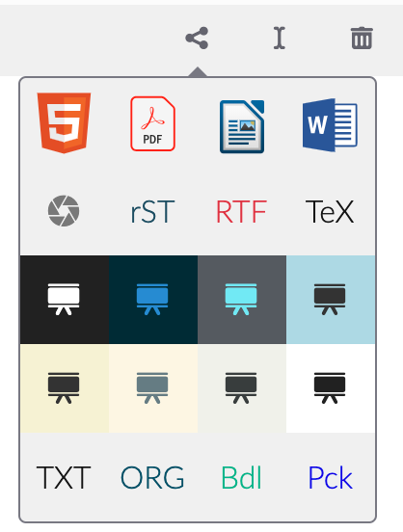This screenshot has height=532, width=403.
Task: Pick the black presentation theme
Action: tap(65, 300)
